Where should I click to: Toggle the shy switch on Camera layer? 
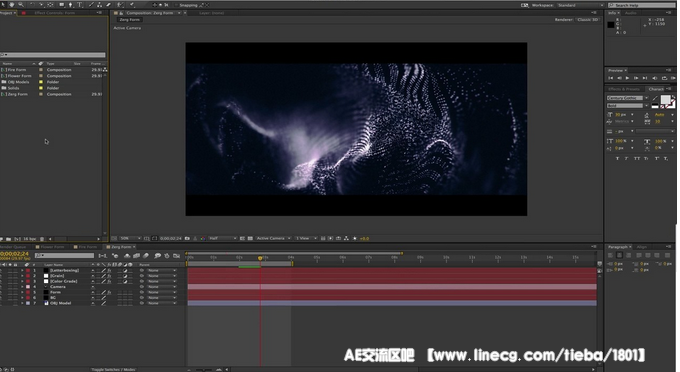(x=93, y=287)
